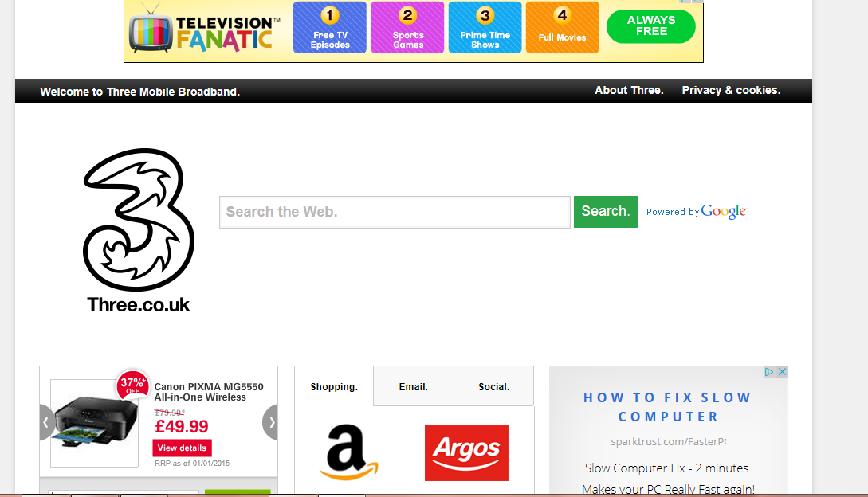Switch to the Shopping tab

tap(334, 387)
